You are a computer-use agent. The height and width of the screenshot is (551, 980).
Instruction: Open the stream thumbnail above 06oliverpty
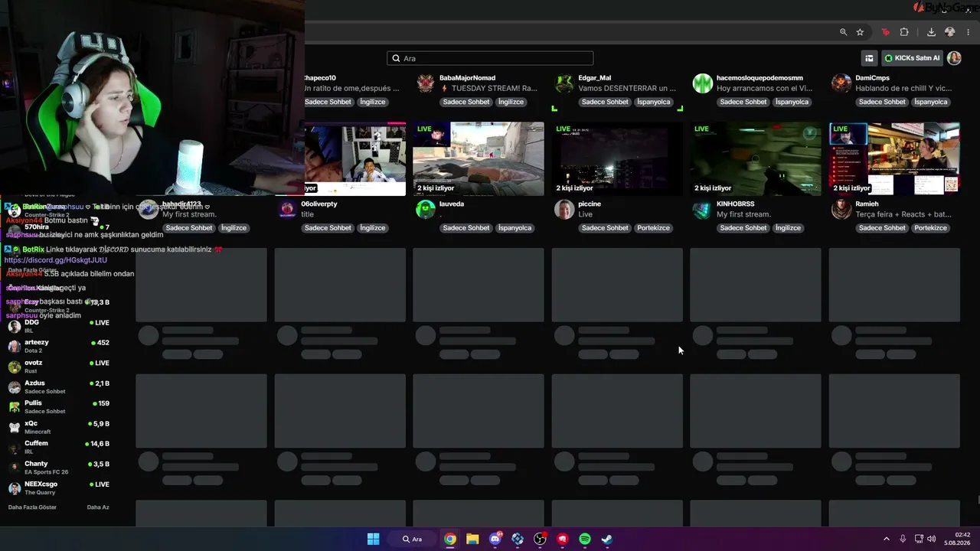355,158
